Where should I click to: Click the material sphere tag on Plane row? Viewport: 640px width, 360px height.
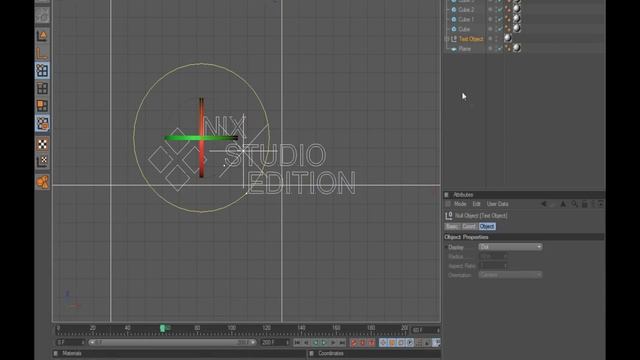click(517, 48)
